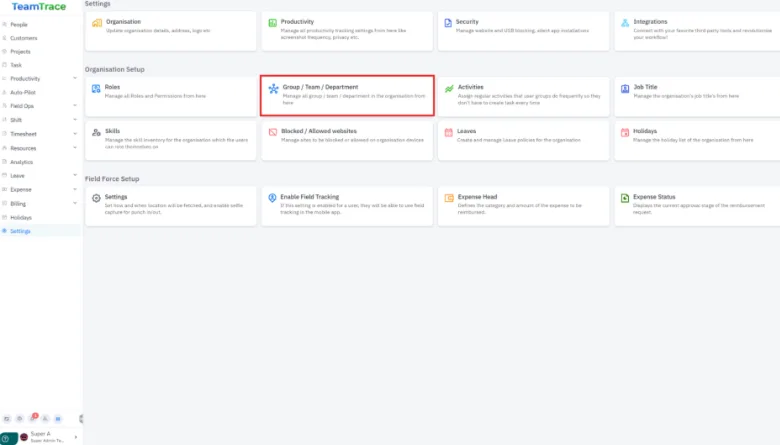
Task: Open the Security shield icon
Action: (x=449, y=24)
